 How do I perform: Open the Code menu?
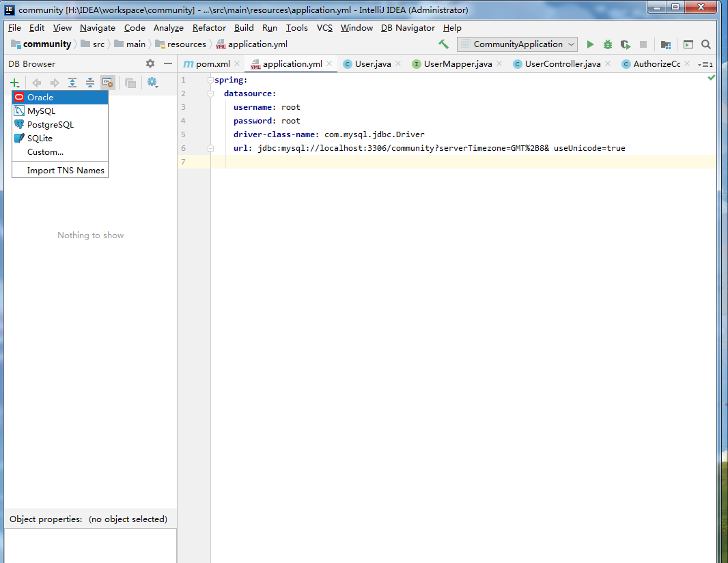(x=135, y=28)
